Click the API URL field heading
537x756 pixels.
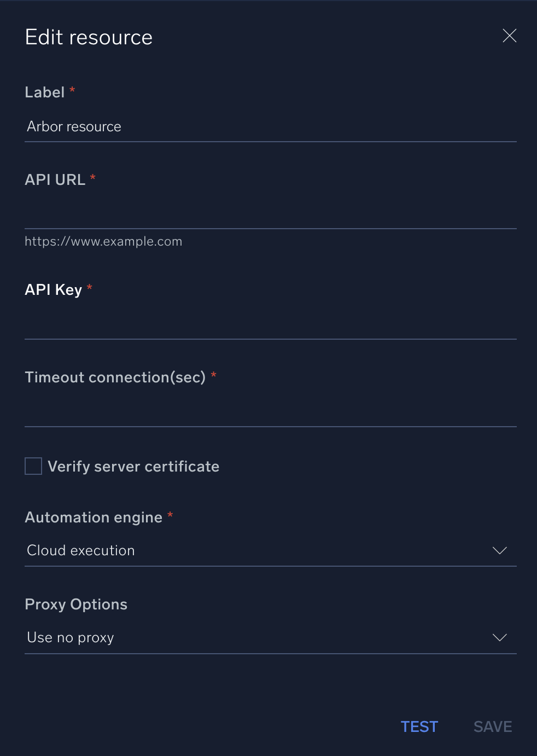click(55, 180)
